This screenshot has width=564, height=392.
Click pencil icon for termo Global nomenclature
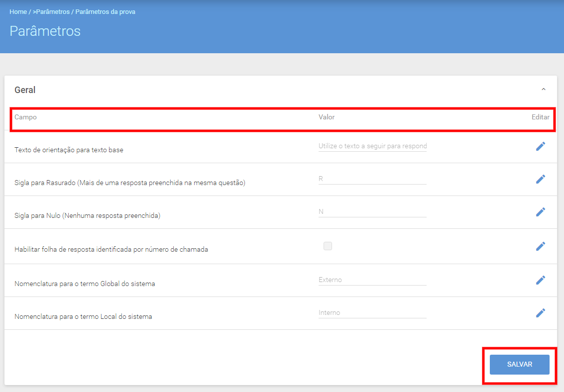tap(540, 280)
